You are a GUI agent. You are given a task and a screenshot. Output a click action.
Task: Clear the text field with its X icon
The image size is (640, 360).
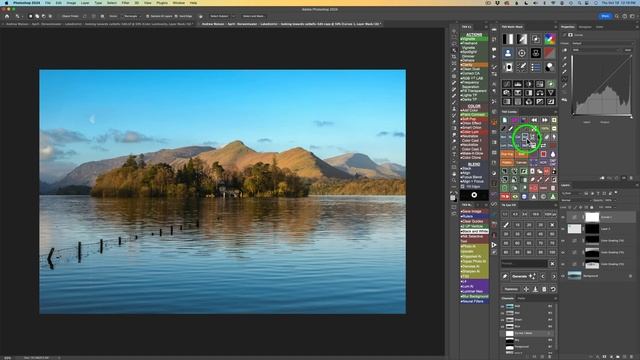tap(552, 264)
